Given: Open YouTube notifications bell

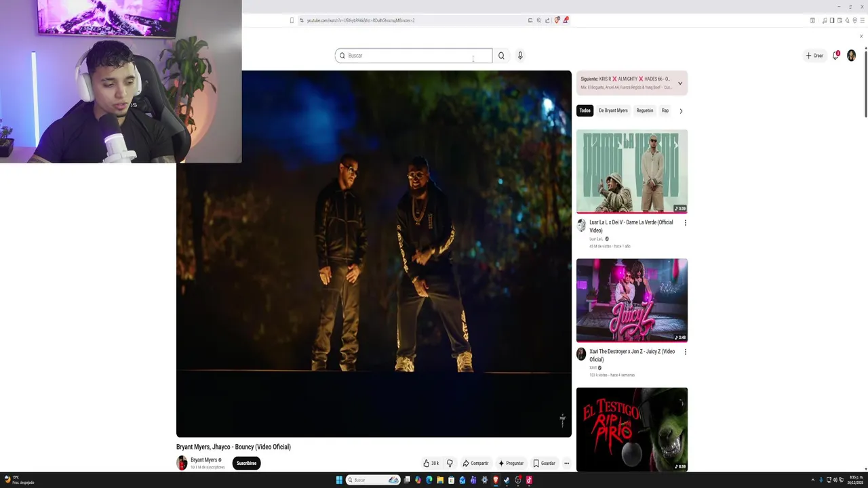Looking at the screenshot, I should tap(835, 56).
